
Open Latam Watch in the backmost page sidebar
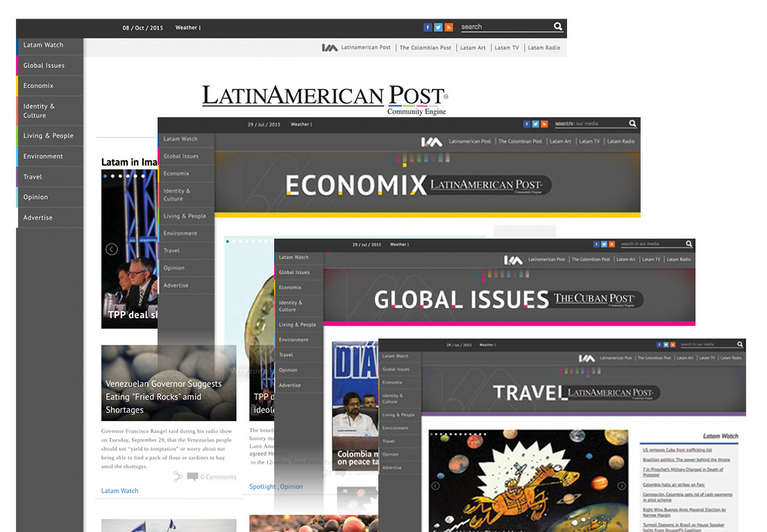point(50,45)
